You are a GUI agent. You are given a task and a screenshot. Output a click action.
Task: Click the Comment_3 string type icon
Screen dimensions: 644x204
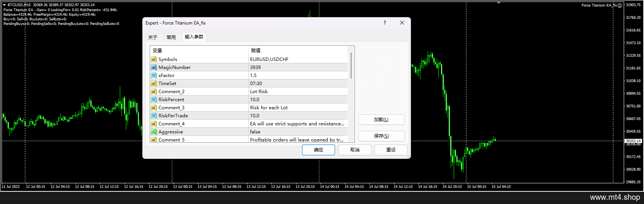(x=154, y=108)
